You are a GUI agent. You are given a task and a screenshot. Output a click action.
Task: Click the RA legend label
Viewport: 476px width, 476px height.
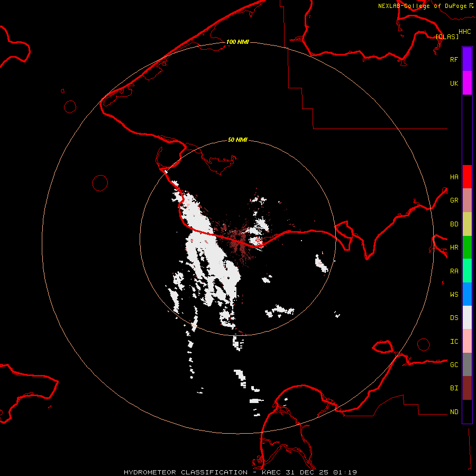(x=454, y=271)
